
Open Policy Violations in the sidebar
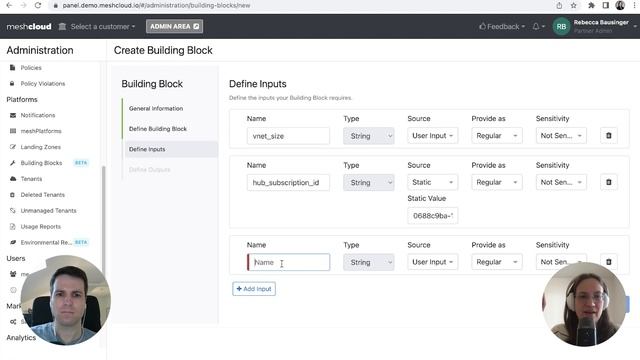click(43, 84)
